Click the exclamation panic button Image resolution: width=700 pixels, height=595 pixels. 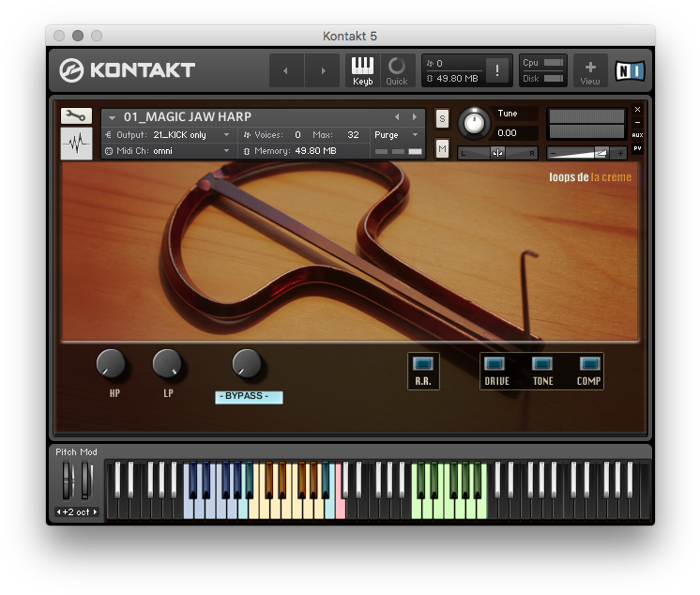497,70
